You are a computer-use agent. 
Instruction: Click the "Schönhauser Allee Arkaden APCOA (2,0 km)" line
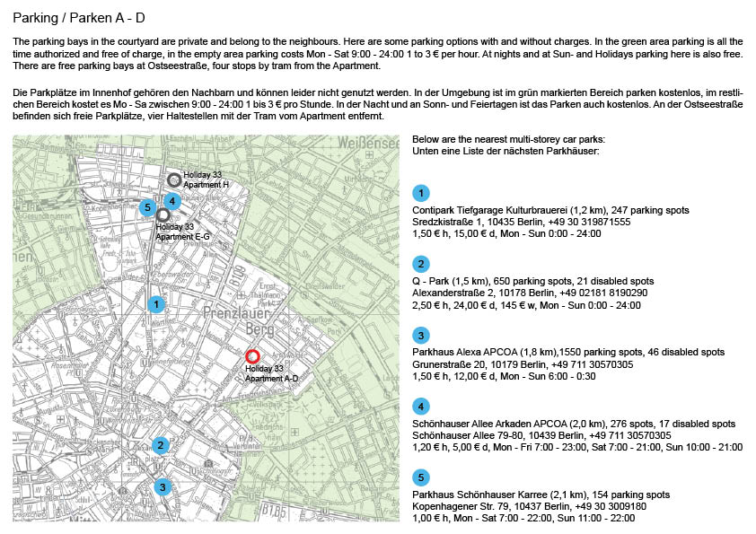pyautogui.click(x=574, y=424)
